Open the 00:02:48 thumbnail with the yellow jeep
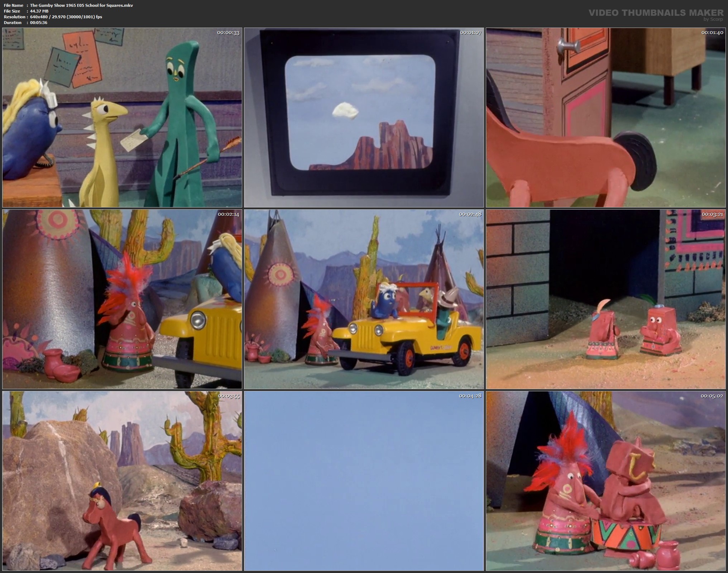The image size is (728, 573). click(364, 299)
